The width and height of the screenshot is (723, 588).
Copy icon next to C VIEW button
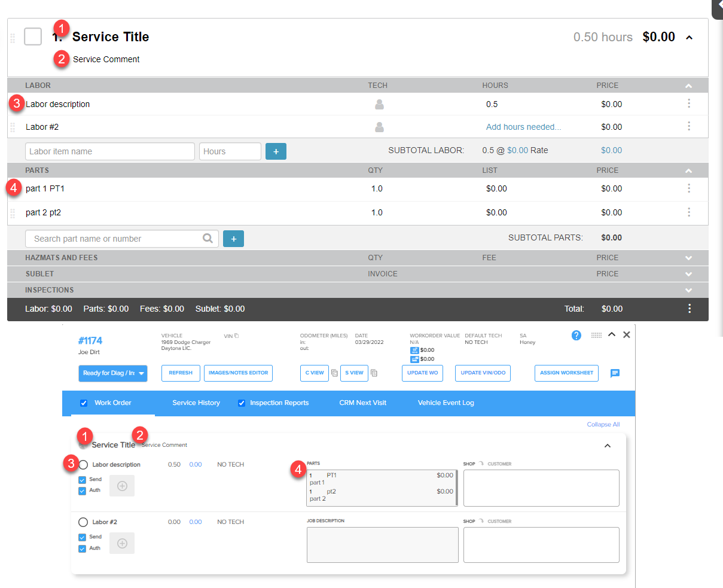click(x=334, y=373)
